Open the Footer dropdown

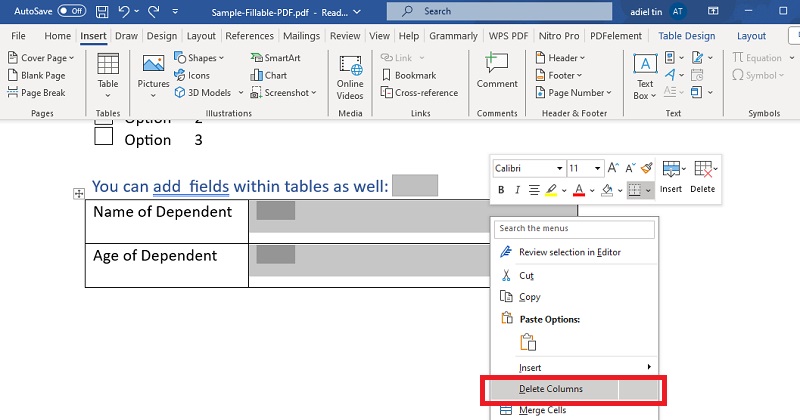559,76
